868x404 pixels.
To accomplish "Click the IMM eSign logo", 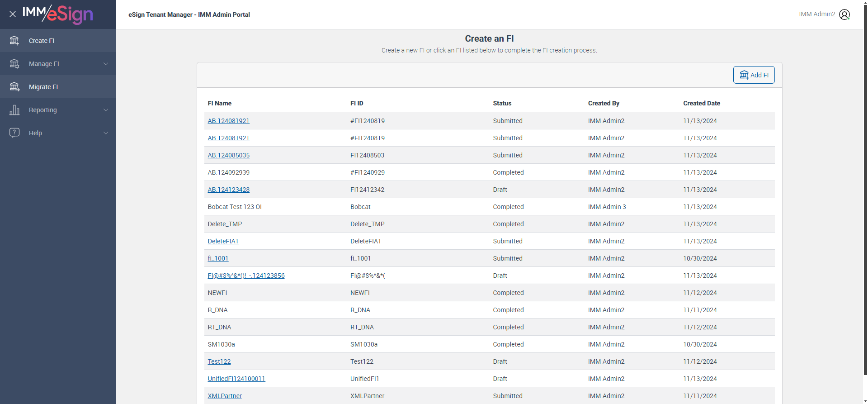I will tap(58, 14).
